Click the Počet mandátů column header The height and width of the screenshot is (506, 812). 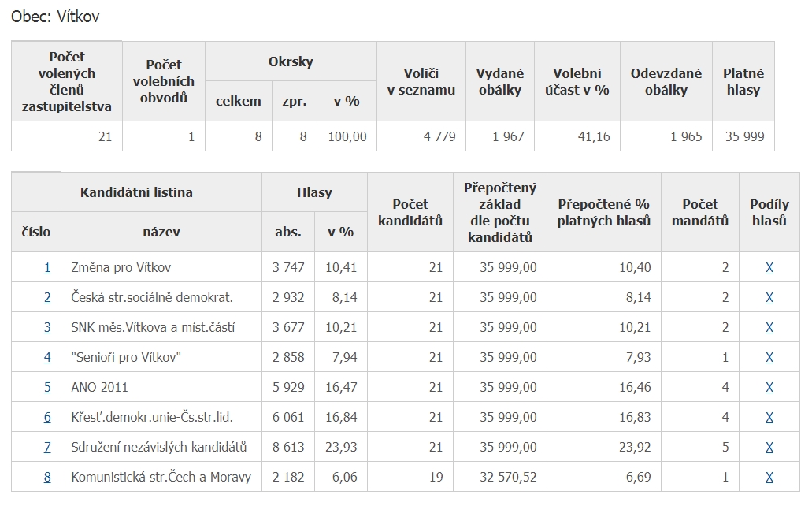pos(700,213)
